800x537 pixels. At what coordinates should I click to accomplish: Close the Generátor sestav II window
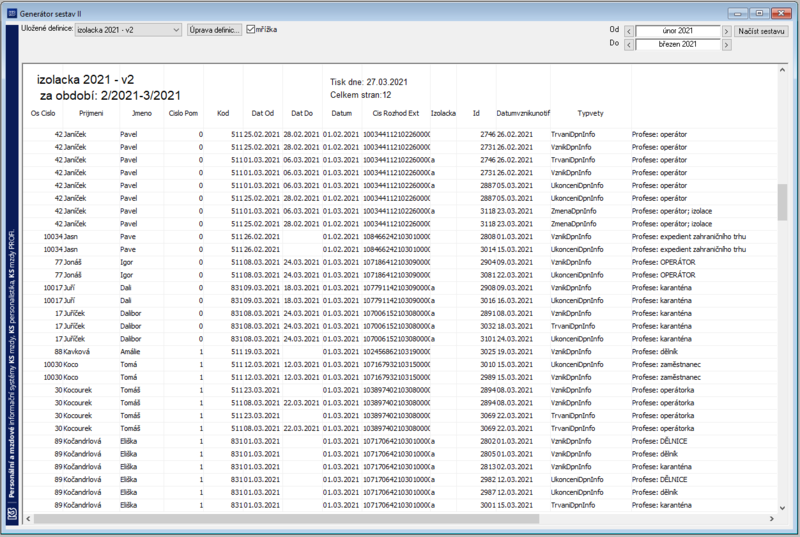pyautogui.click(x=781, y=13)
